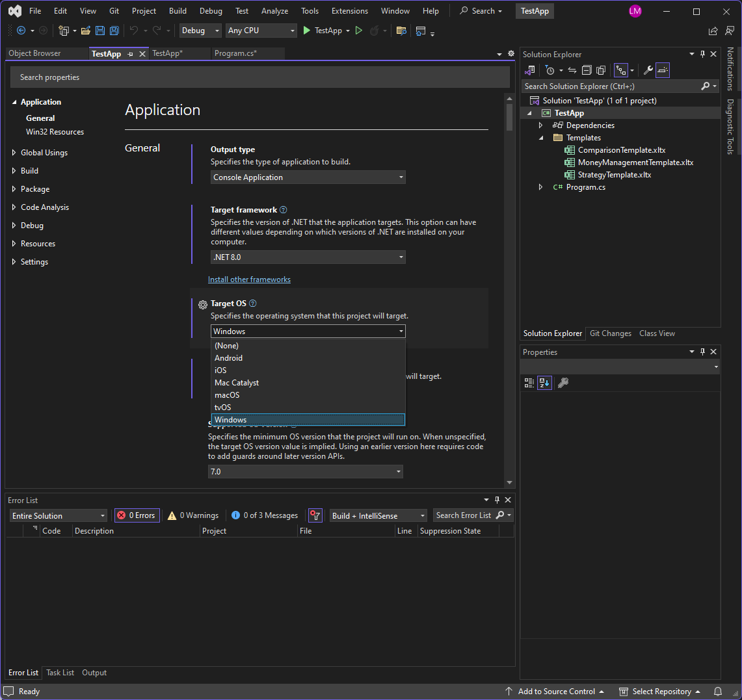The image size is (742, 700).
Task: Click the Install other frameworks link
Action: (249, 279)
